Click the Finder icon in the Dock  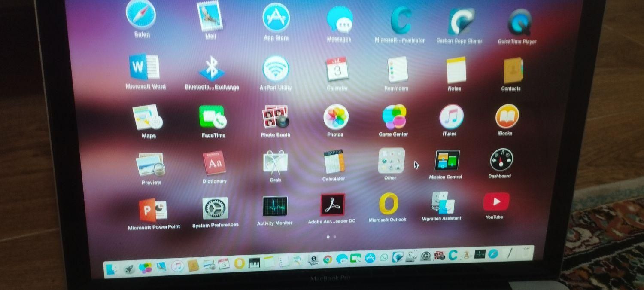point(112,269)
